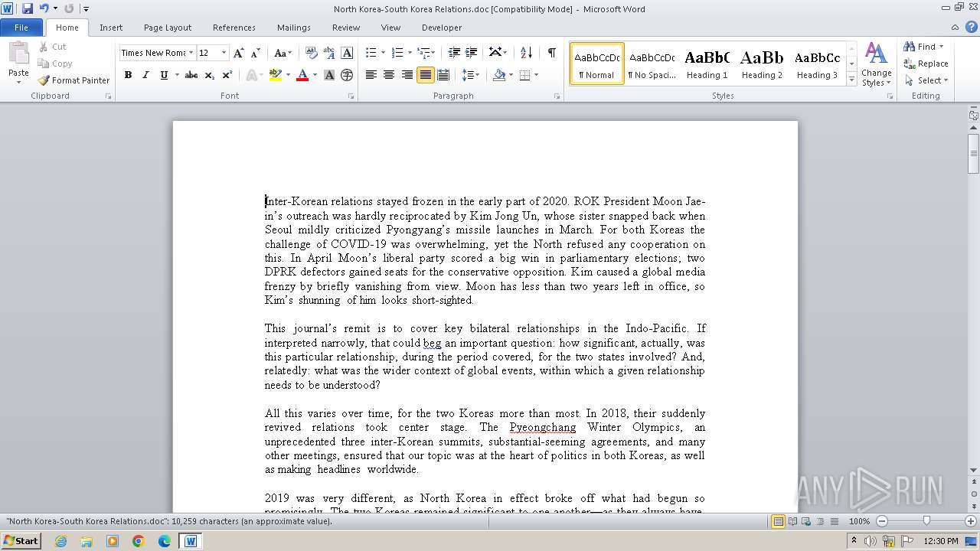Open Word Help
Screen dimensions: 980x551
[971, 28]
